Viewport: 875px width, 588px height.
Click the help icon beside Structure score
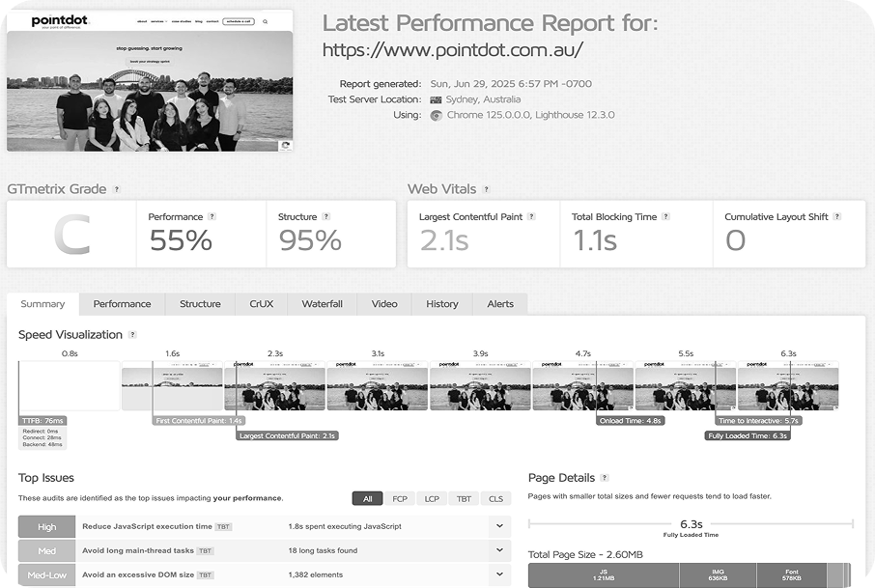[326, 217]
